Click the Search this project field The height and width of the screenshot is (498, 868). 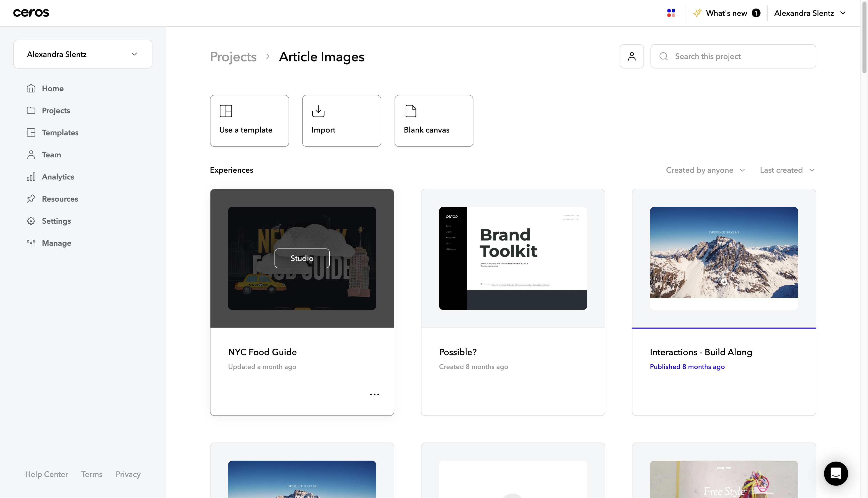pyautogui.click(x=733, y=56)
